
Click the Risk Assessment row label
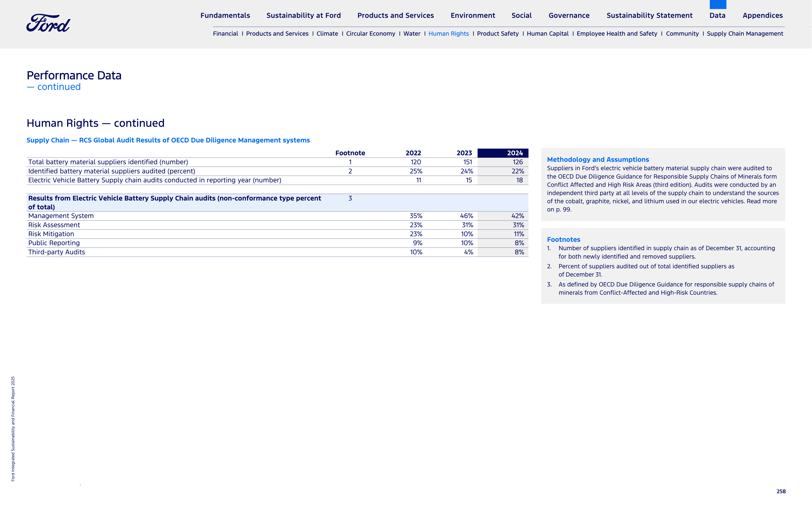pyautogui.click(x=54, y=225)
